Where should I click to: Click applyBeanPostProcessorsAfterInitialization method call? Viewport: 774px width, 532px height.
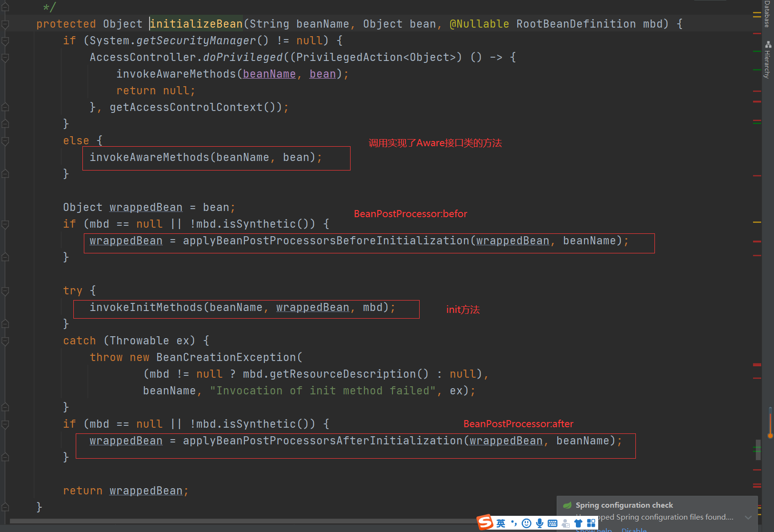(323, 441)
